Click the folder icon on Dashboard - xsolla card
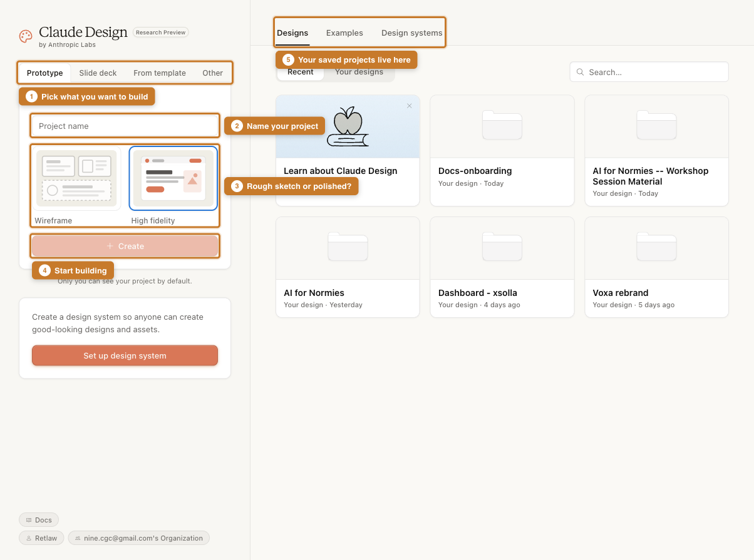Screen dimensions: 754x560 tap(502, 247)
